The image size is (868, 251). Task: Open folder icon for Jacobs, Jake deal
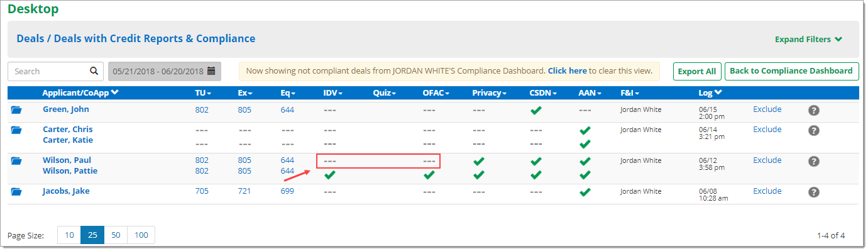(x=16, y=192)
